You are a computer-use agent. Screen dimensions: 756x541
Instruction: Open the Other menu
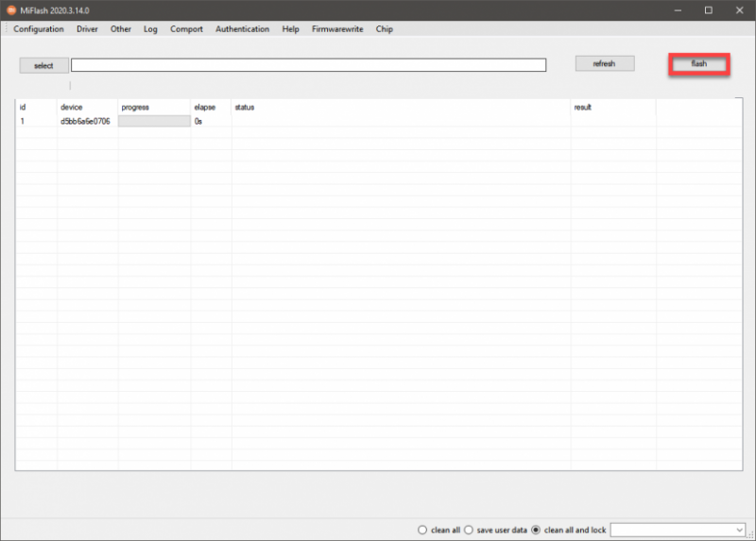pyautogui.click(x=121, y=29)
